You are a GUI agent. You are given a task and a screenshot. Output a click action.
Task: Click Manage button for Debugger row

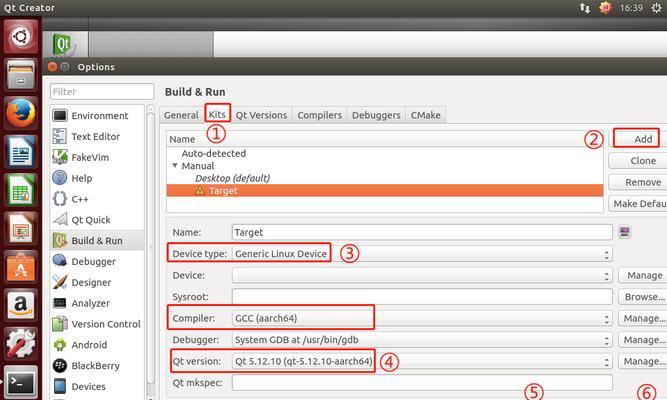pos(643,340)
